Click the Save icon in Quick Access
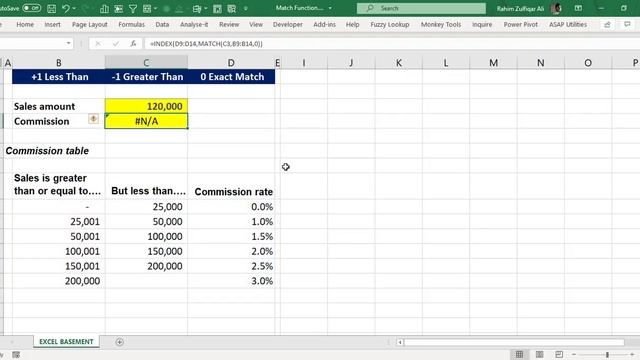640x360 pixels. (x=51, y=8)
